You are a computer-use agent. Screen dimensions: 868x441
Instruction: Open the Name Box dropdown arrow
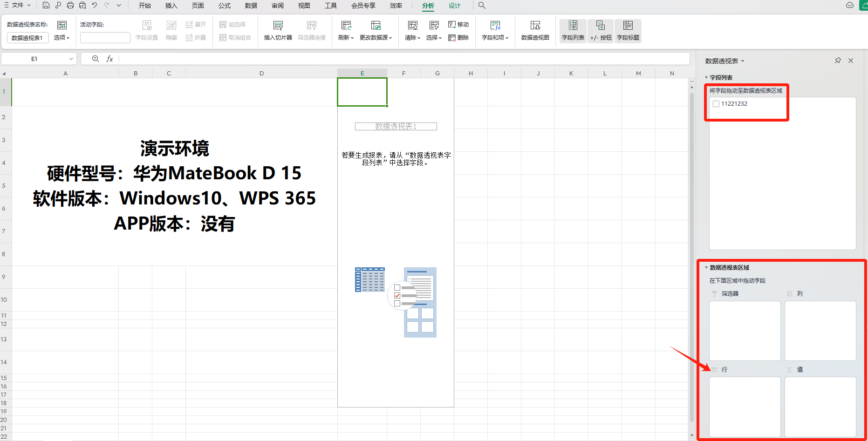click(71, 59)
